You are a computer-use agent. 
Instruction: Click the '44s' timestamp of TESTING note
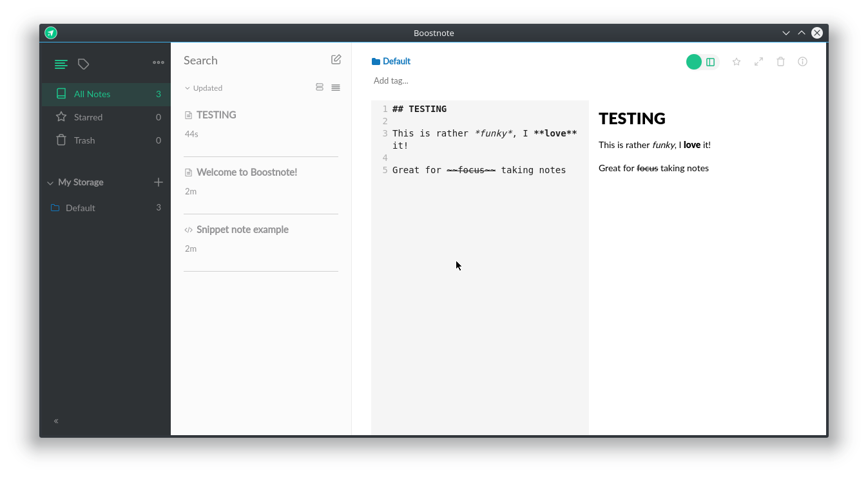[x=191, y=134]
